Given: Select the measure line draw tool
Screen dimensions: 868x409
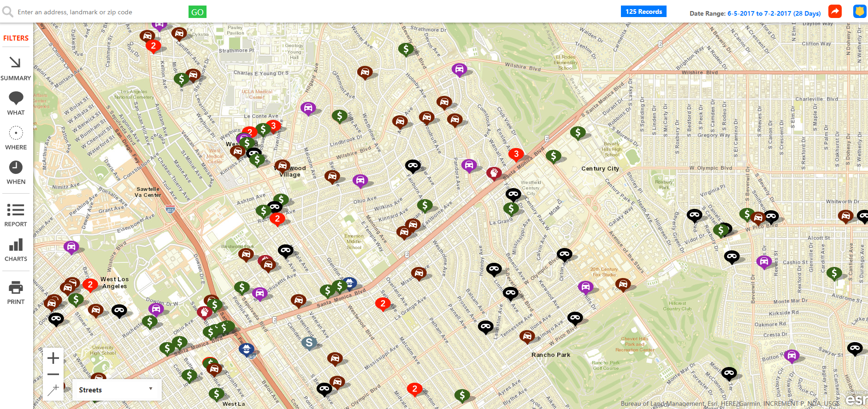Looking at the screenshot, I should (53, 390).
